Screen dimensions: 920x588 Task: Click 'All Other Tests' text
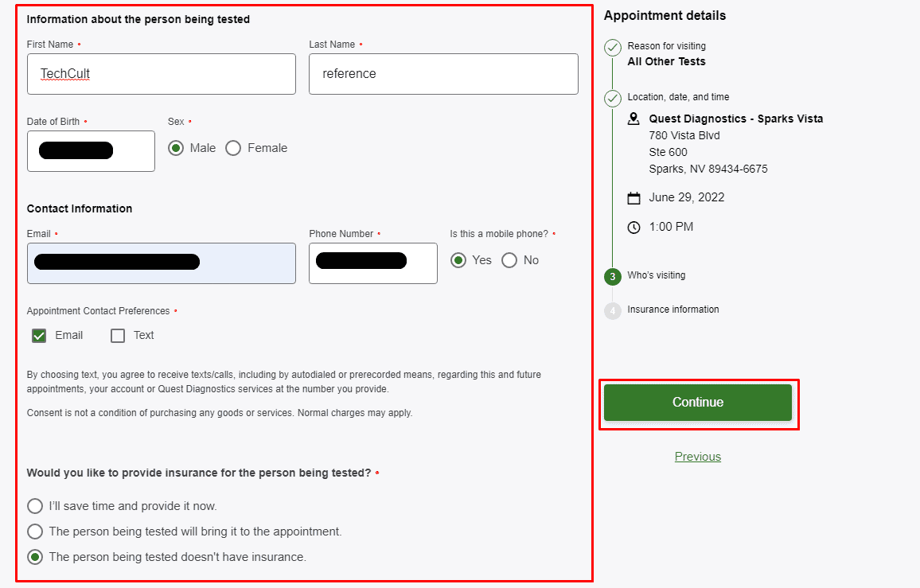[667, 61]
